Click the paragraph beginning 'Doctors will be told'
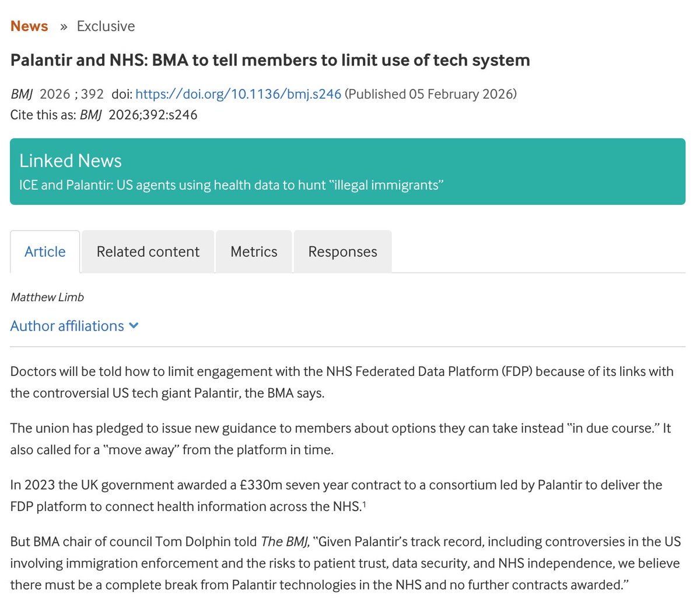 click(x=342, y=382)
